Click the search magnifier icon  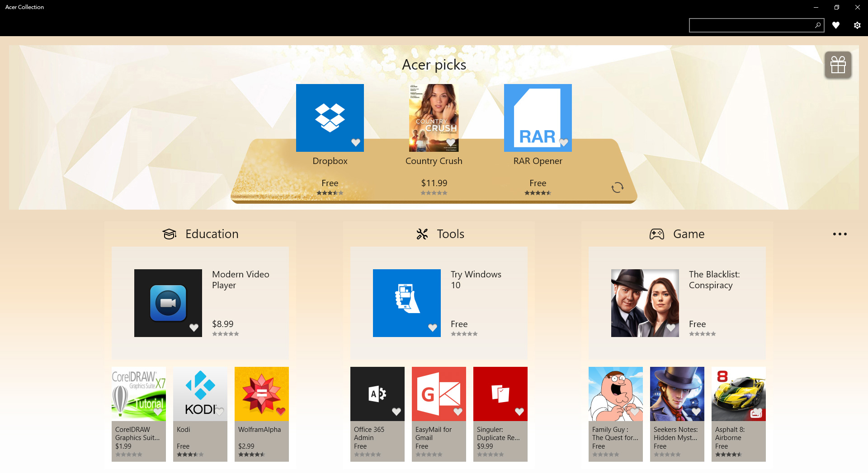tap(817, 25)
